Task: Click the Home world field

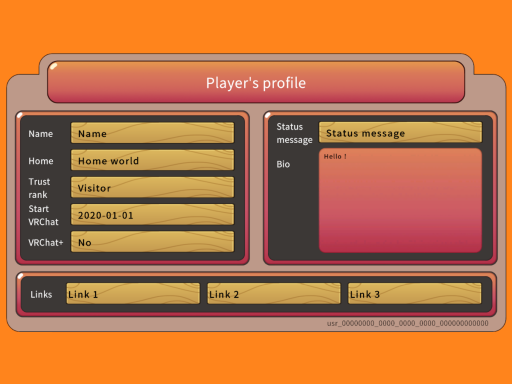Action: click(152, 160)
